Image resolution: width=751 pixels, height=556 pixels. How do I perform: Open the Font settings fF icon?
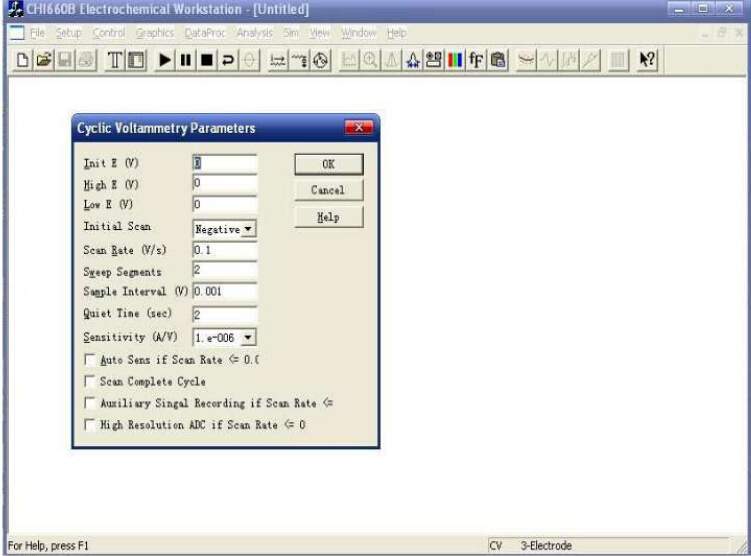coord(476,60)
